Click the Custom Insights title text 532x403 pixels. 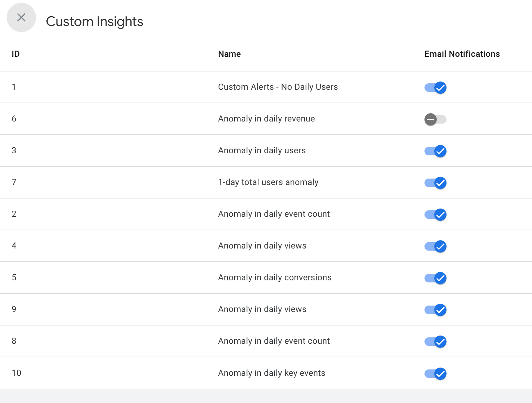pyautogui.click(x=95, y=21)
